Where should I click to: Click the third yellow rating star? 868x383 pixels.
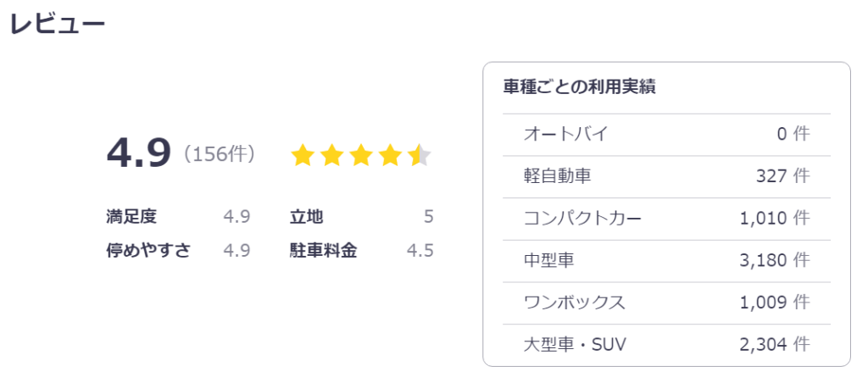coord(362,155)
